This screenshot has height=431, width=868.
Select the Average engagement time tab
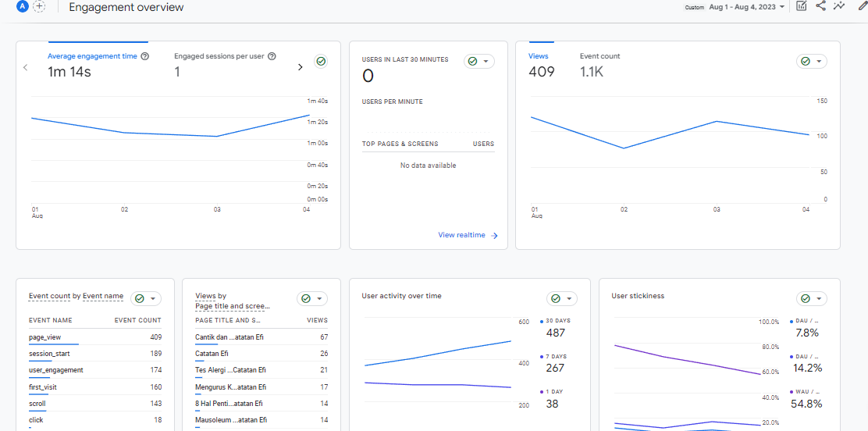(92, 56)
